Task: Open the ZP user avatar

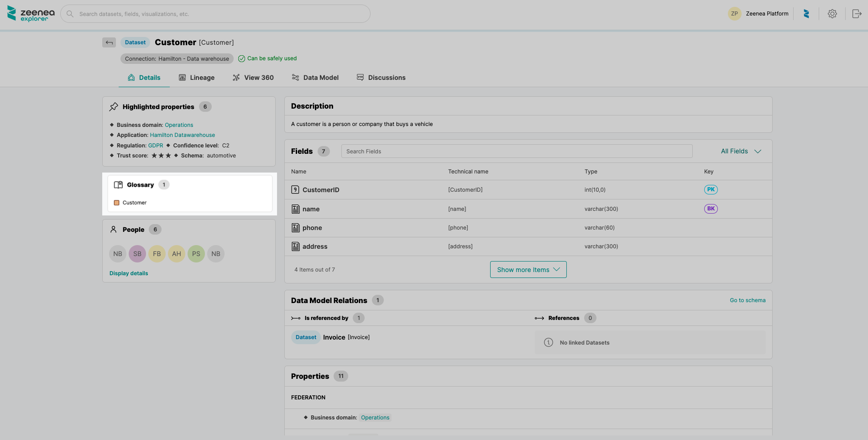Action: (x=734, y=14)
